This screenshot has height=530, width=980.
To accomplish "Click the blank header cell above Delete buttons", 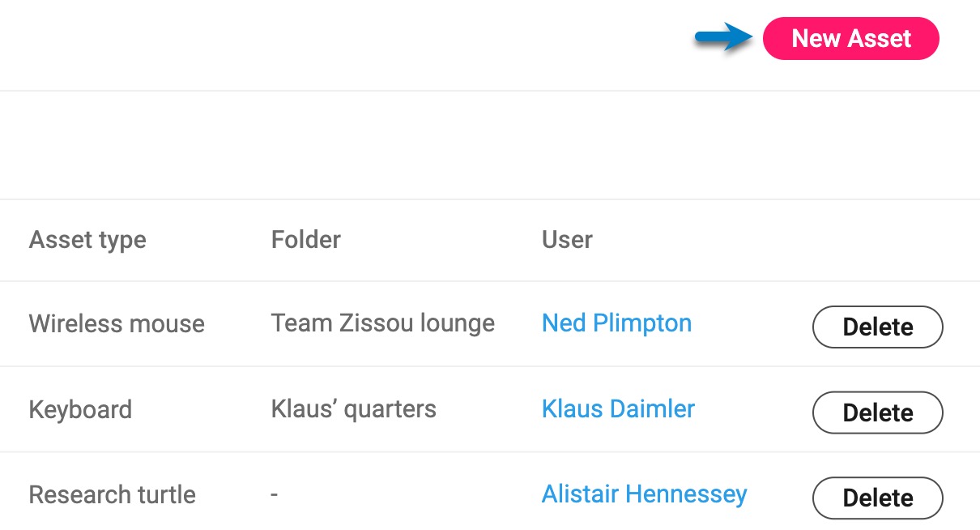I will 879,241.
